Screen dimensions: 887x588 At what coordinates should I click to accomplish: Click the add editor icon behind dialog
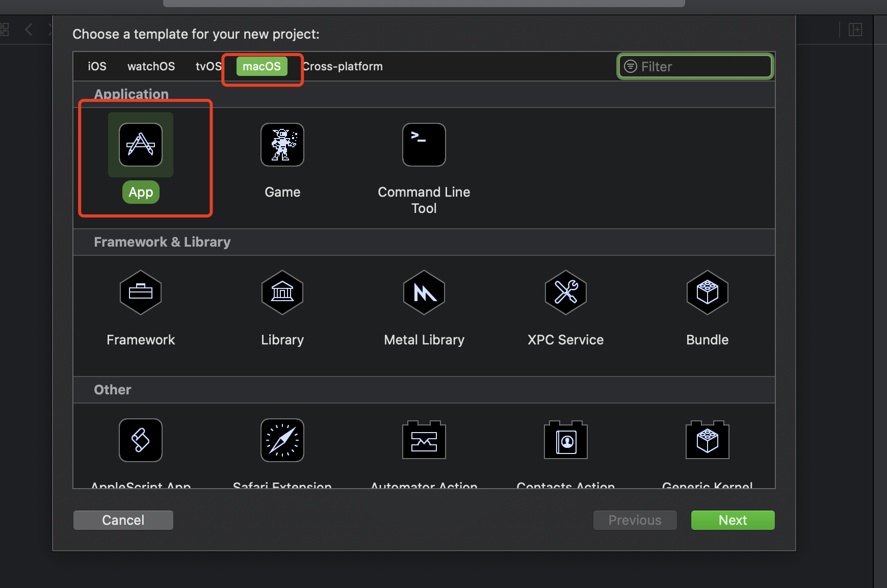tap(855, 30)
